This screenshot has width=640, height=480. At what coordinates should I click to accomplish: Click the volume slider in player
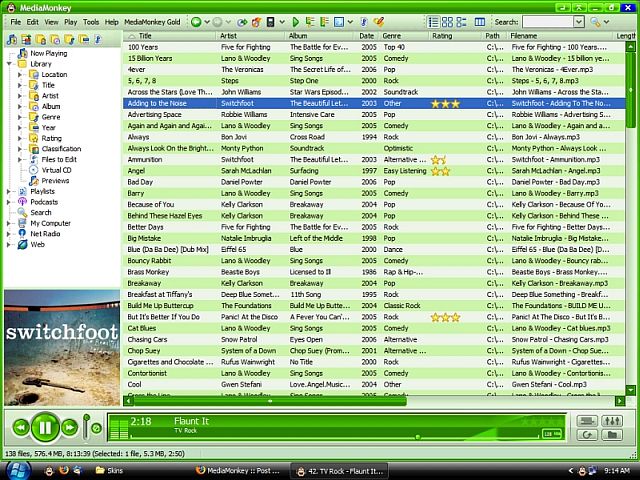click(x=86, y=427)
